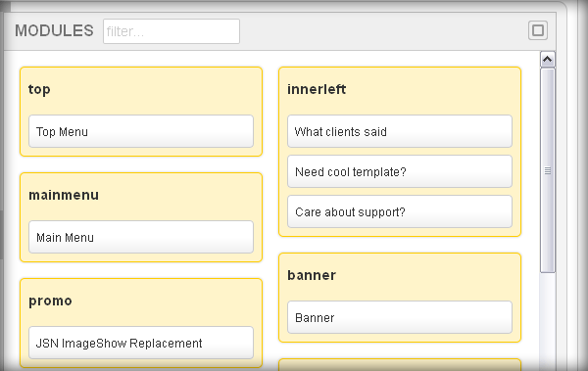Image resolution: width=588 pixels, height=371 pixels.
Task: Select the Need cool template? module
Action: click(400, 171)
